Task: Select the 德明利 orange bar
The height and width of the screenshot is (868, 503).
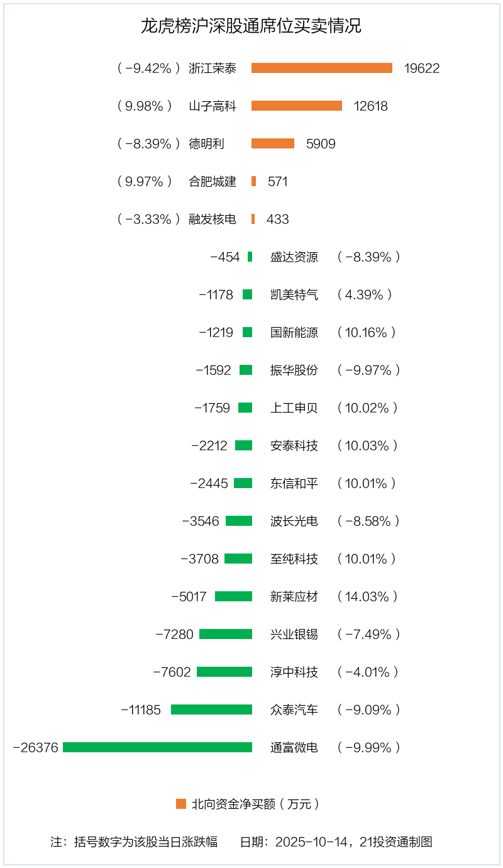Action: tap(273, 143)
